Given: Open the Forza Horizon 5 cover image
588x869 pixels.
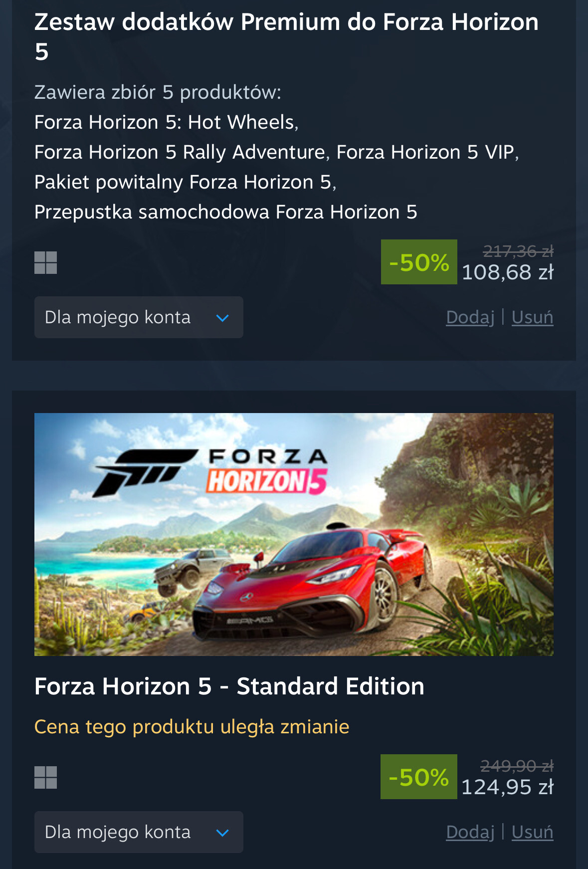Looking at the screenshot, I should click(x=294, y=534).
